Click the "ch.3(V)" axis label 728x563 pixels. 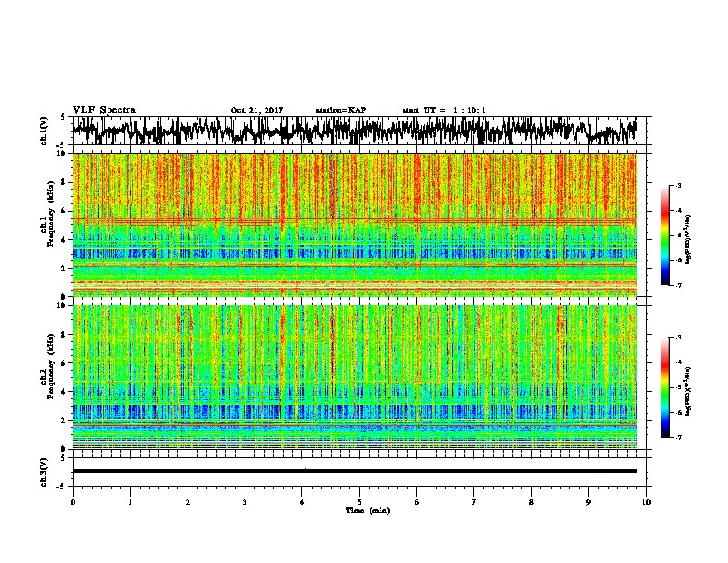(44, 472)
